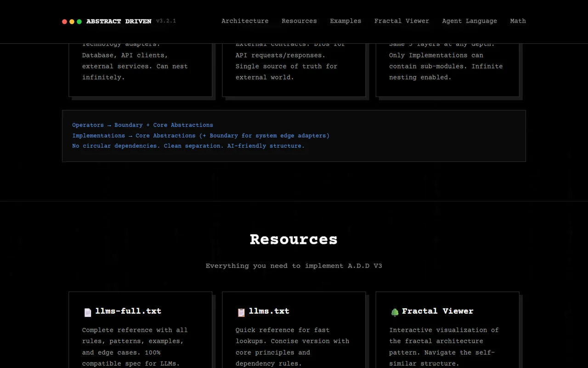Click the tree icon beside Fractal Viewer

click(x=395, y=312)
